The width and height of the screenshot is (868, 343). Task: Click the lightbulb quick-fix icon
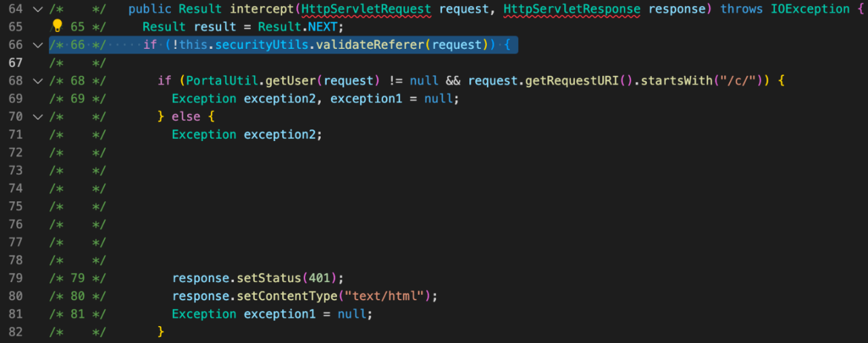tap(58, 26)
